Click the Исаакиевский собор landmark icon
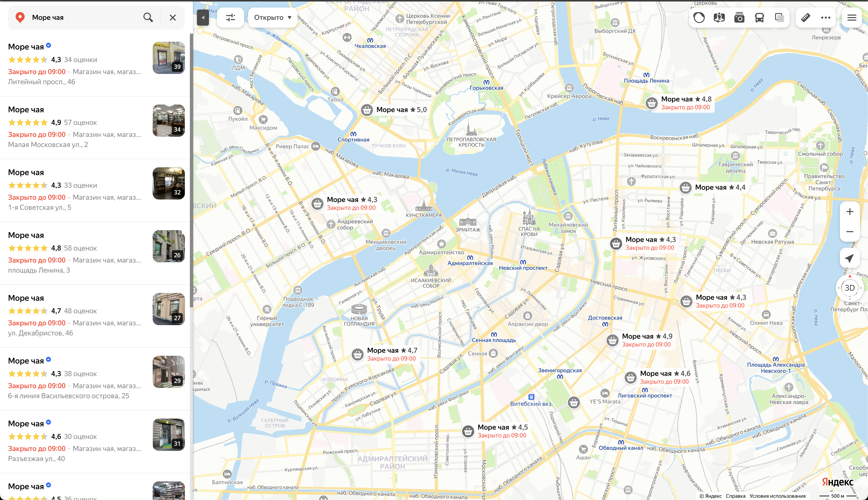The height and width of the screenshot is (500, 868). [x=431, y=270]
